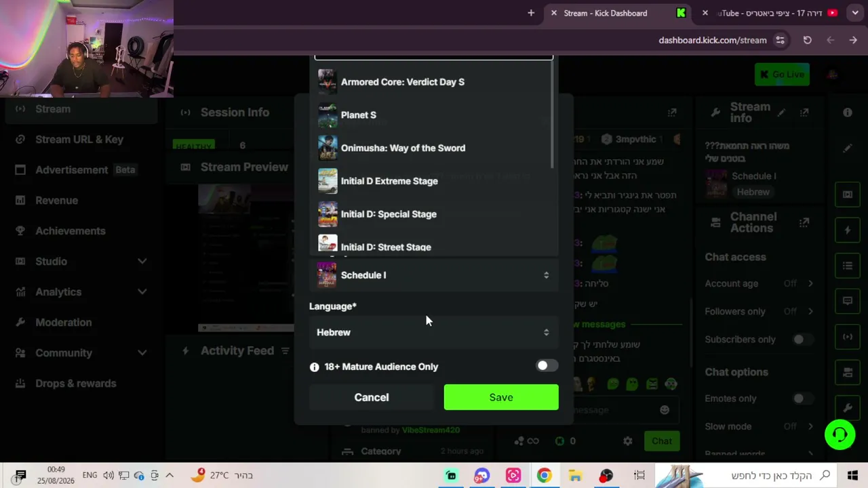Edit Stream info with pencil icon
The height and width of the screenshot is (488, 868).
point(782,113)
